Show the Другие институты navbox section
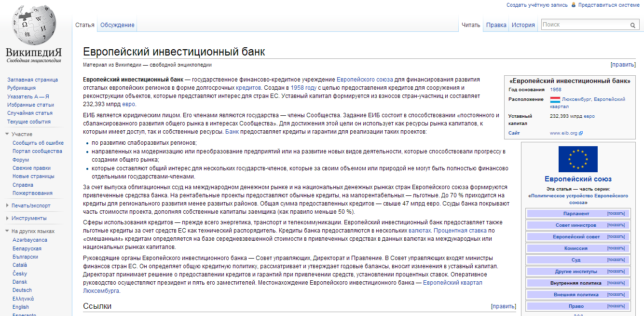Viewport: 644px width, 316px height. pos(616,272)
